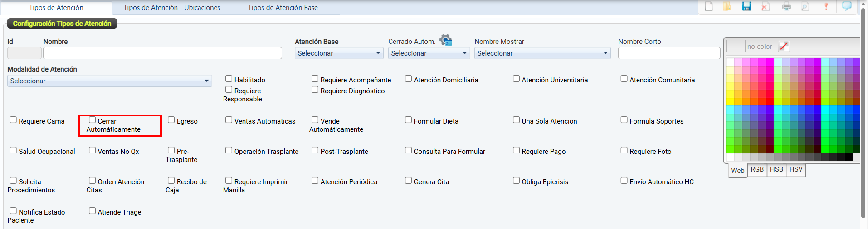Viewport: 868px width, 229px height.
Task: Click the new blank document icon
Action: click(709, 6)
